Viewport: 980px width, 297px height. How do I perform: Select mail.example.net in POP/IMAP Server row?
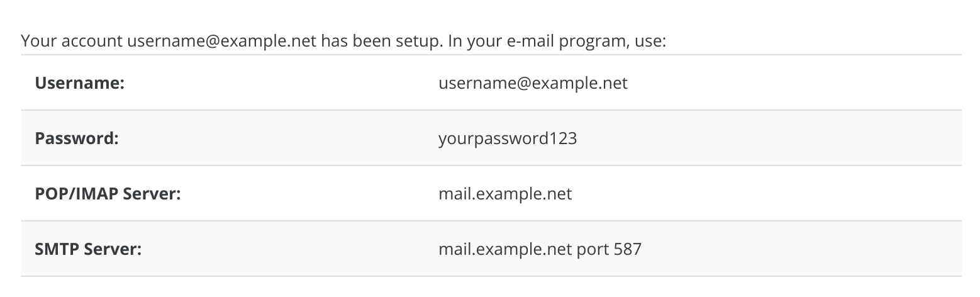[504, 194]
